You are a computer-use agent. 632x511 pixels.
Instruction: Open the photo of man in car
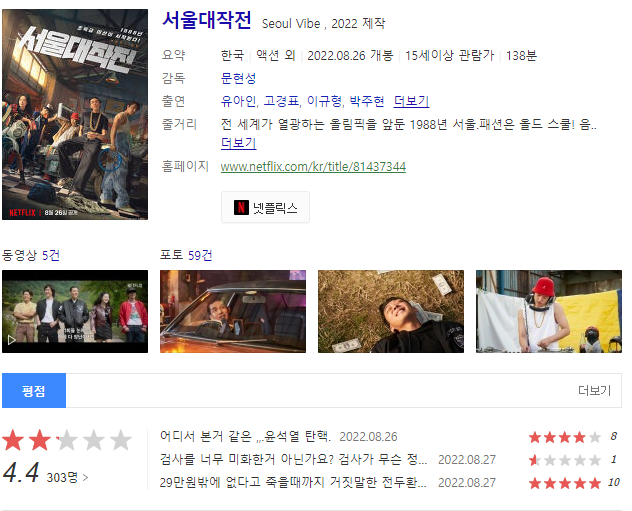(233, 312)
